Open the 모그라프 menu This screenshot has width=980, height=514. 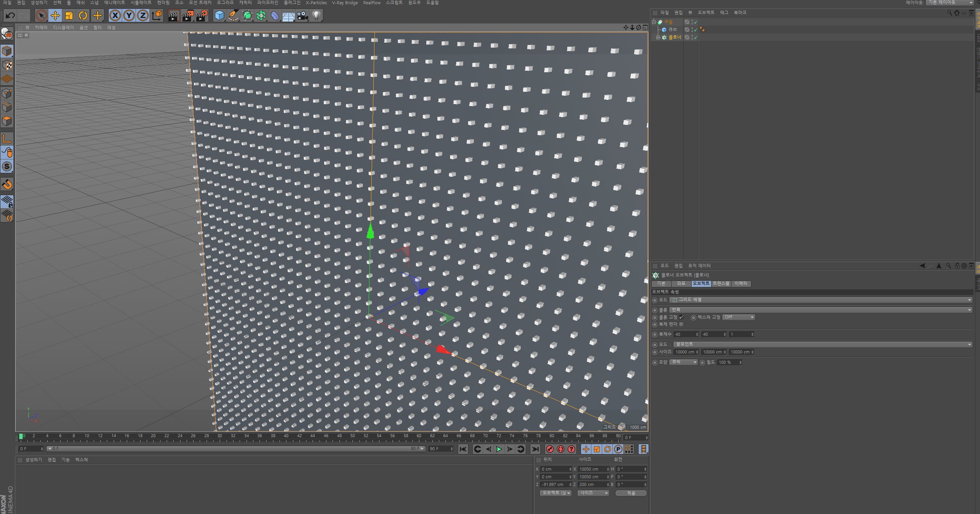point(225,3)
